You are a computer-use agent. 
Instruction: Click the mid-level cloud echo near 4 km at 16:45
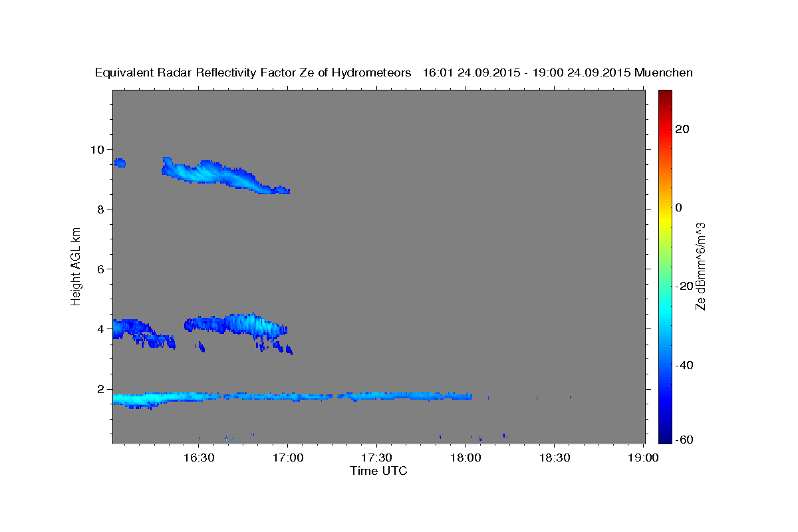(x=236, y=325)
